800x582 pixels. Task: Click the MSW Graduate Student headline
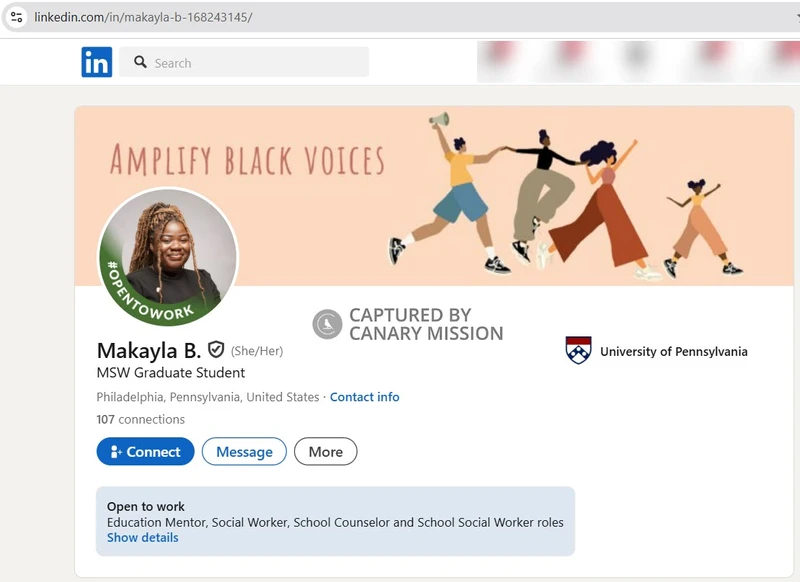(171, 373)
